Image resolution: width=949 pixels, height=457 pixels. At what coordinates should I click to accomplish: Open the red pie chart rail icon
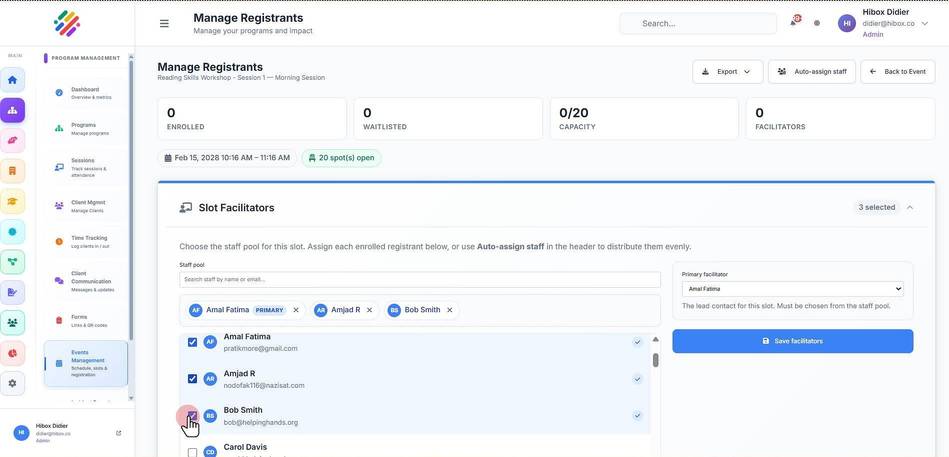point(12,353)
